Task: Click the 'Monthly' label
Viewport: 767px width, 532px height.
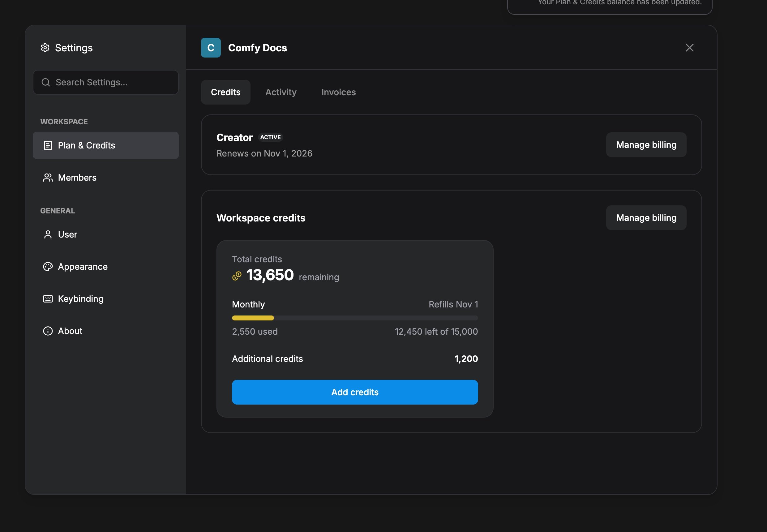Action: tap(248, 304)
